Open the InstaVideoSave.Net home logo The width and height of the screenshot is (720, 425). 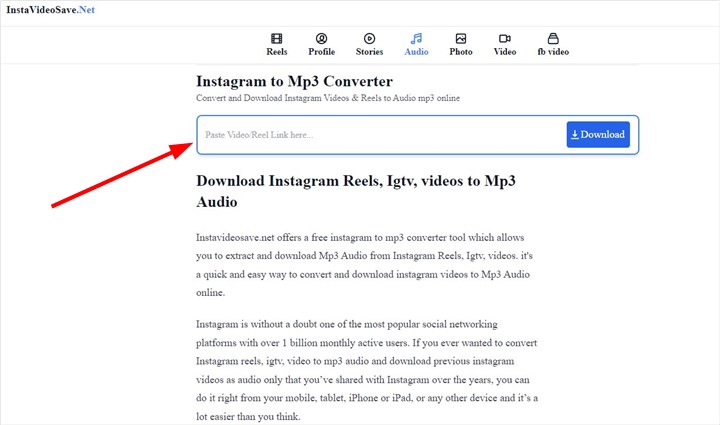pos(51,10)
